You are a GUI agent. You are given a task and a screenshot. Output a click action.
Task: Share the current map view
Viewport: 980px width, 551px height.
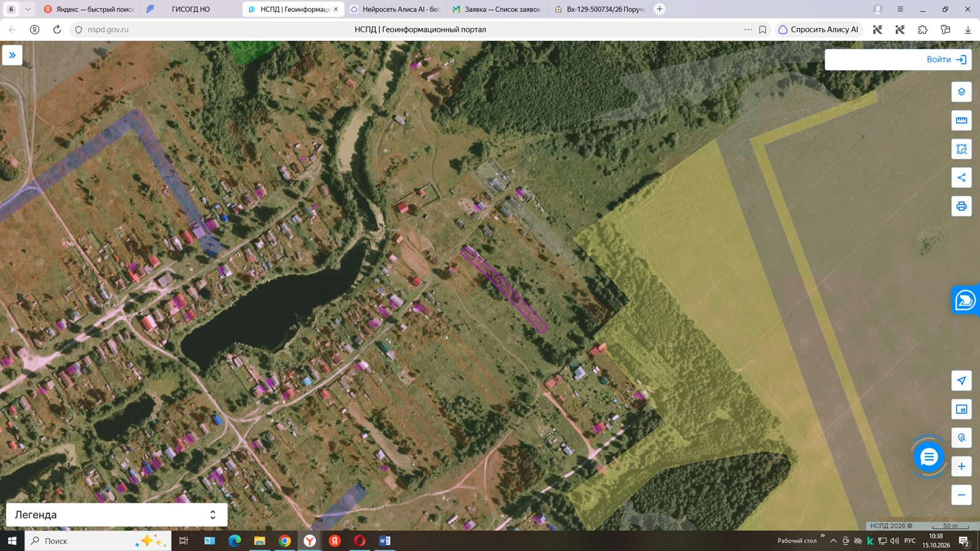click(x=962, y=178)
